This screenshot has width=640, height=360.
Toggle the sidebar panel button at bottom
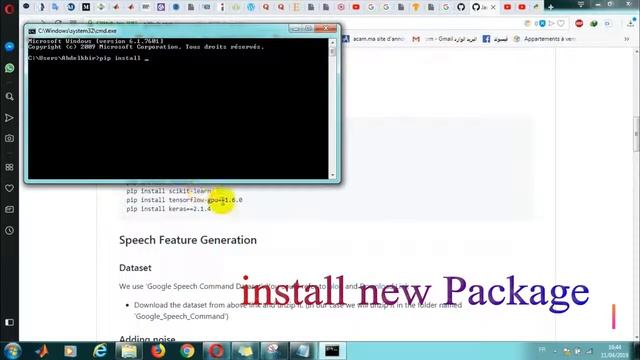coord(9,322)
